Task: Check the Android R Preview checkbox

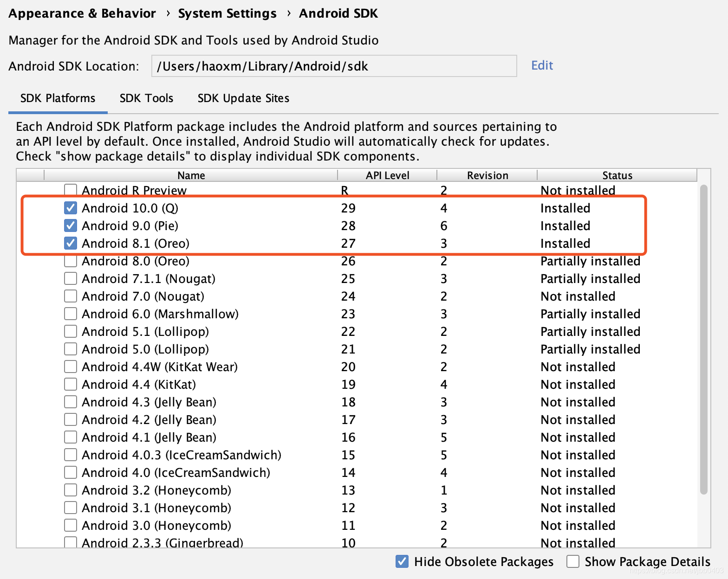Action: (x=71, y=190)
